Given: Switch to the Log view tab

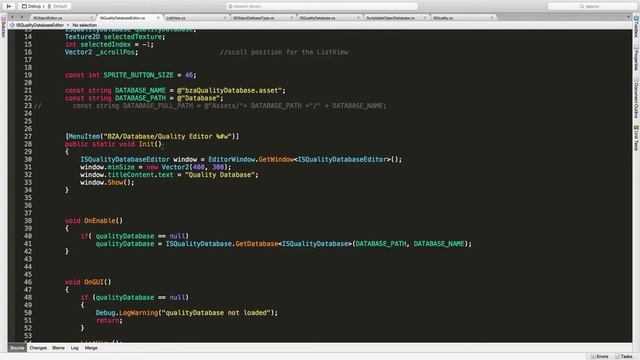Looking at the screenshot, I should pos(74,348).
